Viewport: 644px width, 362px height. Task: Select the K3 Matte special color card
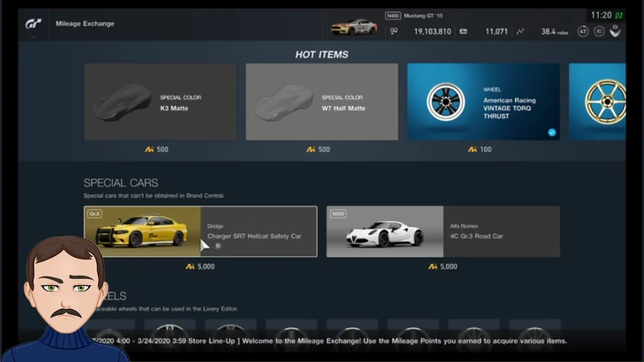pyautogui.click(x=160, y=102)
